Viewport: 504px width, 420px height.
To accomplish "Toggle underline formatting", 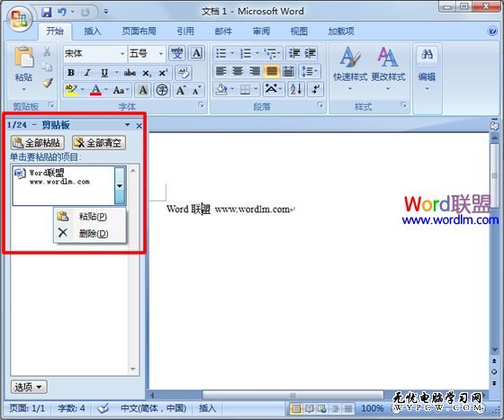I will coord(104,73).
